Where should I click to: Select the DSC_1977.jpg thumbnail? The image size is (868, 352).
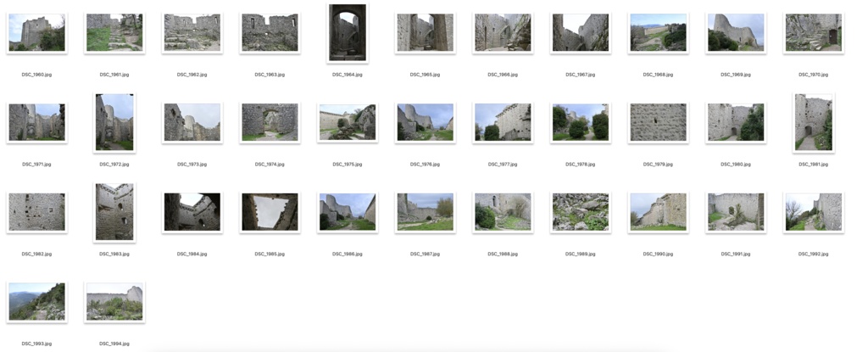pyautogui.click(x=503, y=122)
